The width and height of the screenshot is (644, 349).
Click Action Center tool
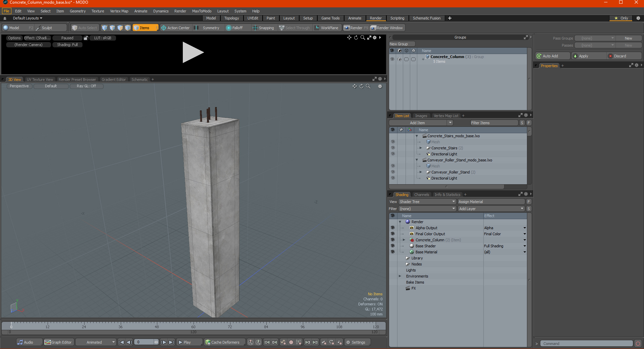click(175, 28)
